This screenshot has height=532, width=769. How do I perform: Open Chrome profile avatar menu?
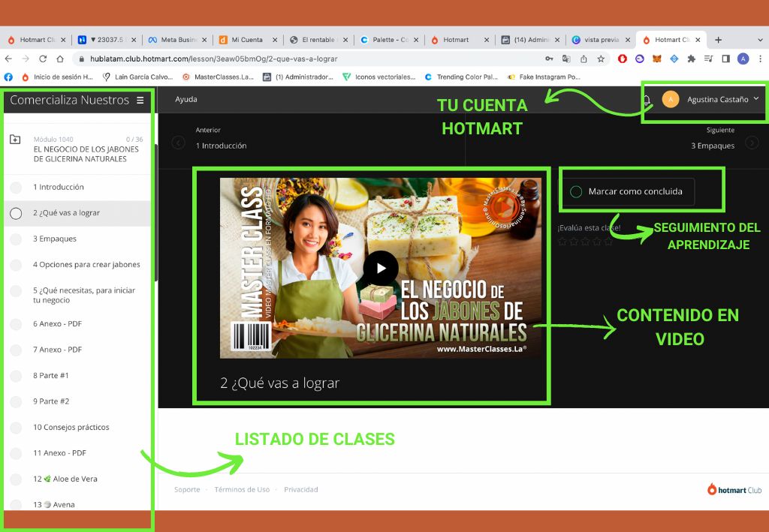click(x=743, y=59)
